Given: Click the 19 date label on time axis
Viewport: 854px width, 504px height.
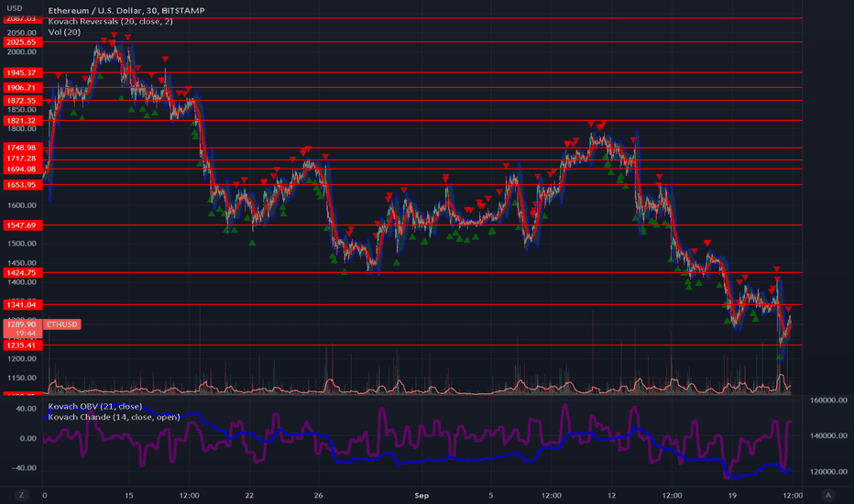Looking at the screenshot, I should click(x=732, y=495).
